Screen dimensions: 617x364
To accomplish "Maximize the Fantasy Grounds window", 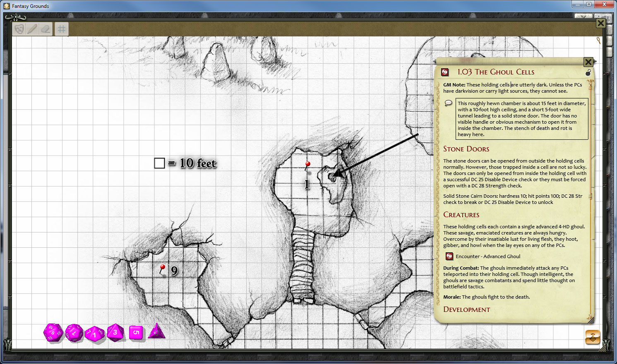I will [x=588, y=4].
